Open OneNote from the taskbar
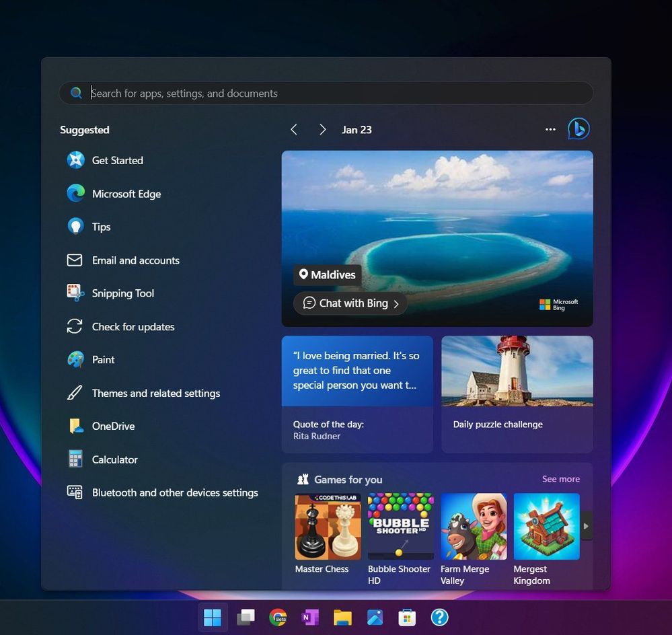Viewport: 672px width, 635px height. coord(310,618)
